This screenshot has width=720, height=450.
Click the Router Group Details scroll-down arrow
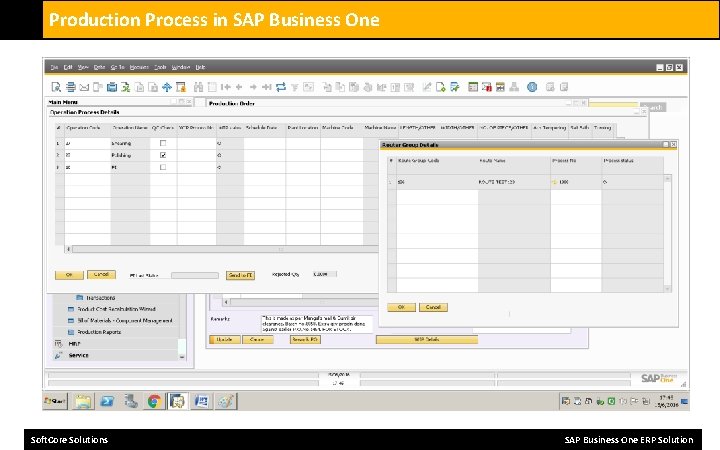667,289
